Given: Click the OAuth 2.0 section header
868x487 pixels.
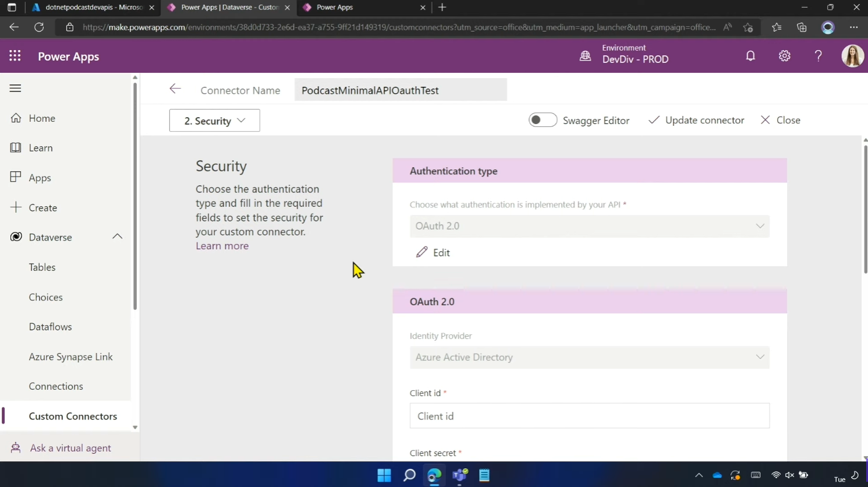Looking at the screenshot, I should click(x=590, y=301).
